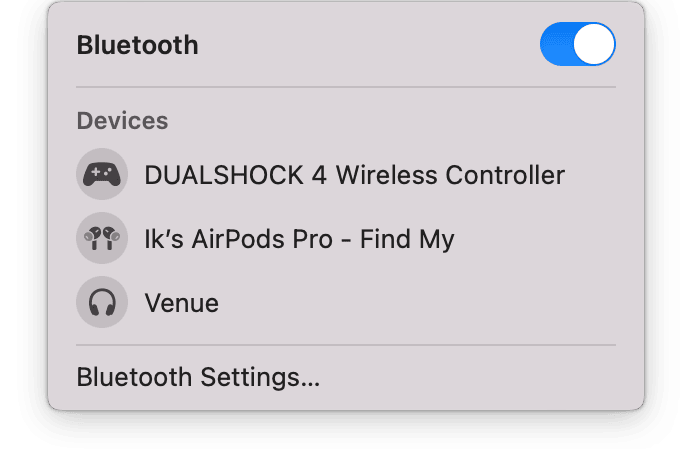Click the DUALSHOCK 4 text label
Screen dimensions: 692x466
(x=236, y=175)
